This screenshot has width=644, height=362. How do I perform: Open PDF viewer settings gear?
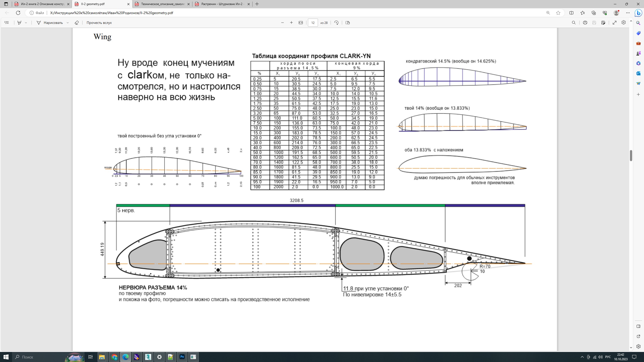624,23
